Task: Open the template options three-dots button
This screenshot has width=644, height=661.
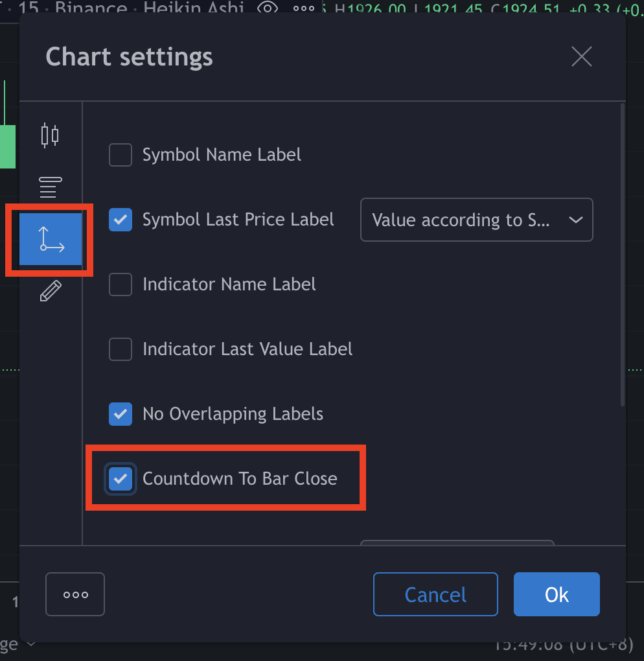Action: (75, 594)
